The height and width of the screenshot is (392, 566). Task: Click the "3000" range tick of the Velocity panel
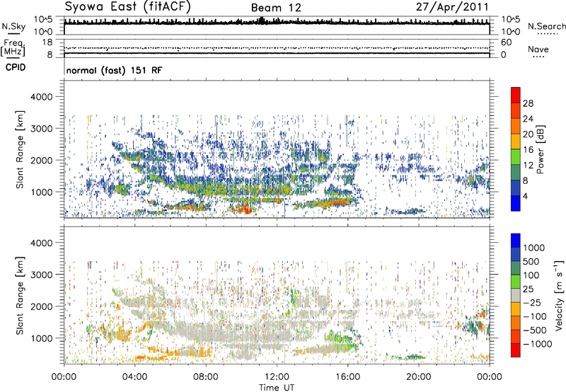click(41, 275)
